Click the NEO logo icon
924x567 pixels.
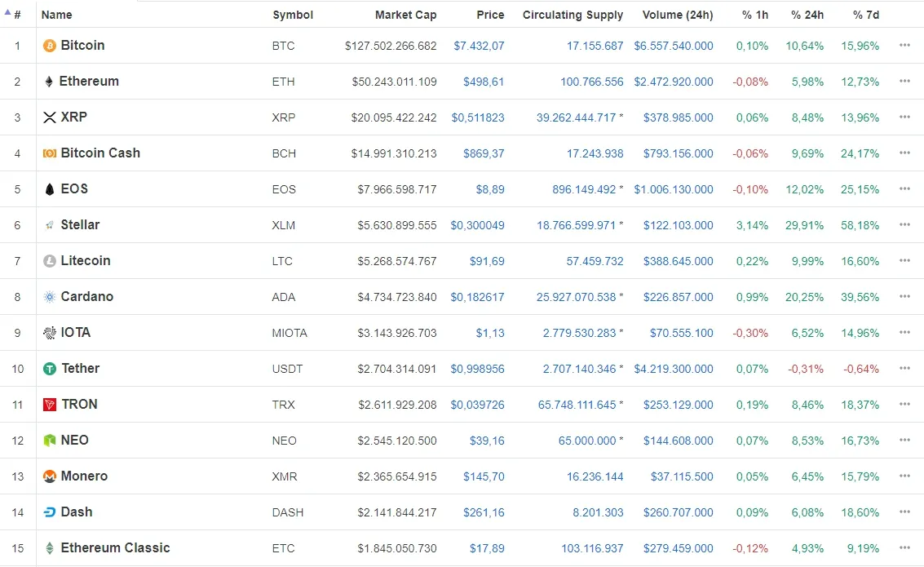point(50,441)
